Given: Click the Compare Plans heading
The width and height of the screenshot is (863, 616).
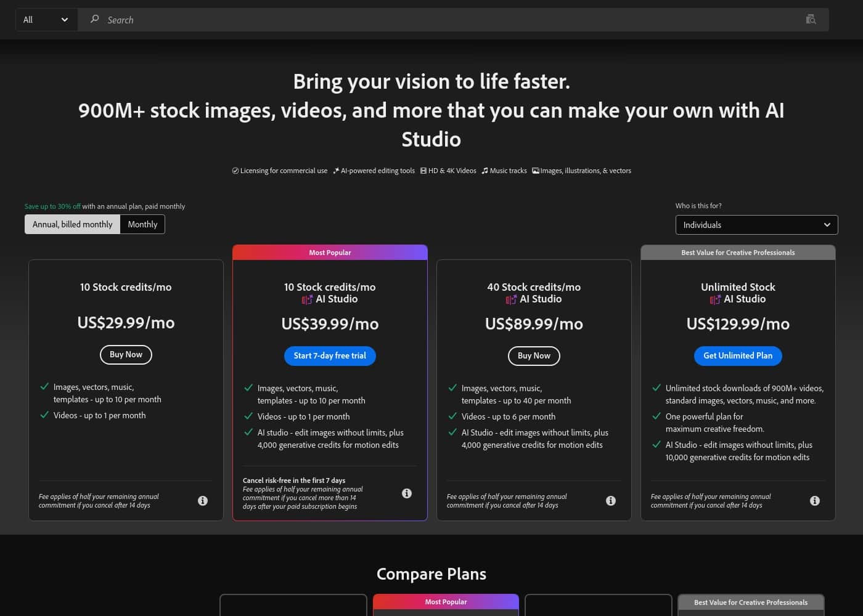Looking at the screenshot, I should tap(431, 574).
